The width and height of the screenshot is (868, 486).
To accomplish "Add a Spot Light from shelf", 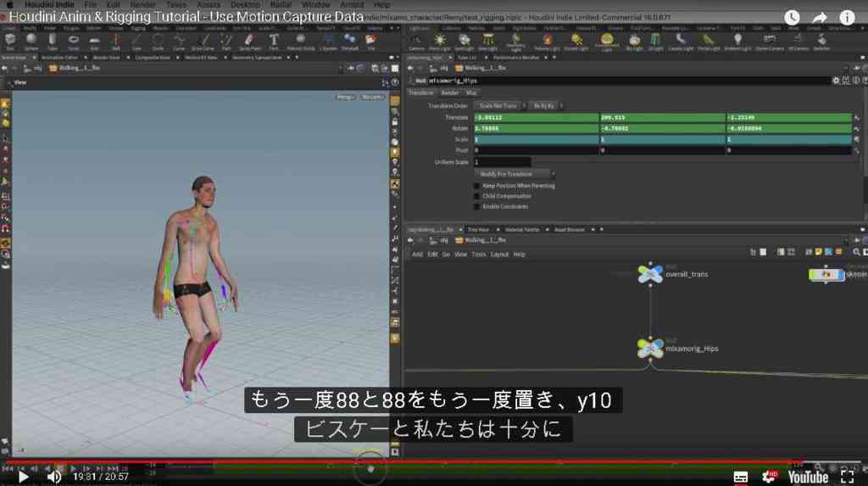I will pos(464,42).
